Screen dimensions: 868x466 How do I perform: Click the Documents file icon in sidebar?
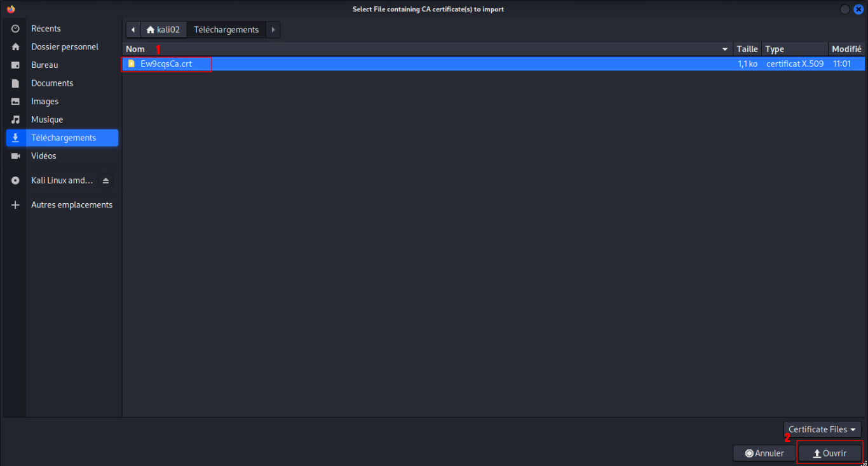tap(16, 83)
